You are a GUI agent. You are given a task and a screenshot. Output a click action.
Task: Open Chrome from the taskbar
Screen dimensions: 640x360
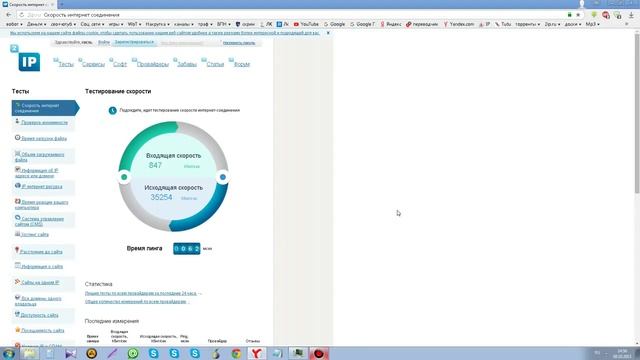236,353
